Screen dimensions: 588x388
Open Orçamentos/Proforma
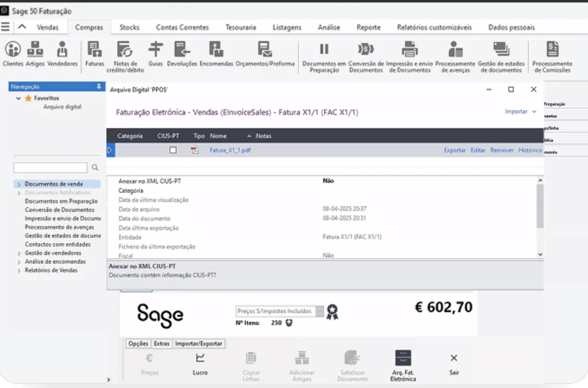(265, 54)
